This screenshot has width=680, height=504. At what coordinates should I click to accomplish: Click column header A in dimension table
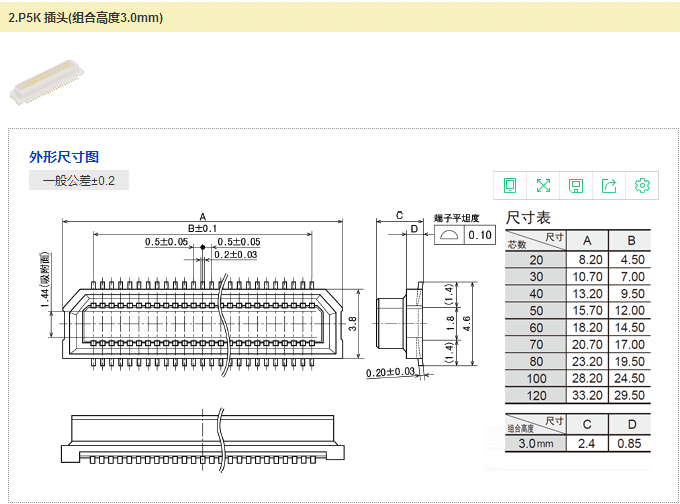587,240
